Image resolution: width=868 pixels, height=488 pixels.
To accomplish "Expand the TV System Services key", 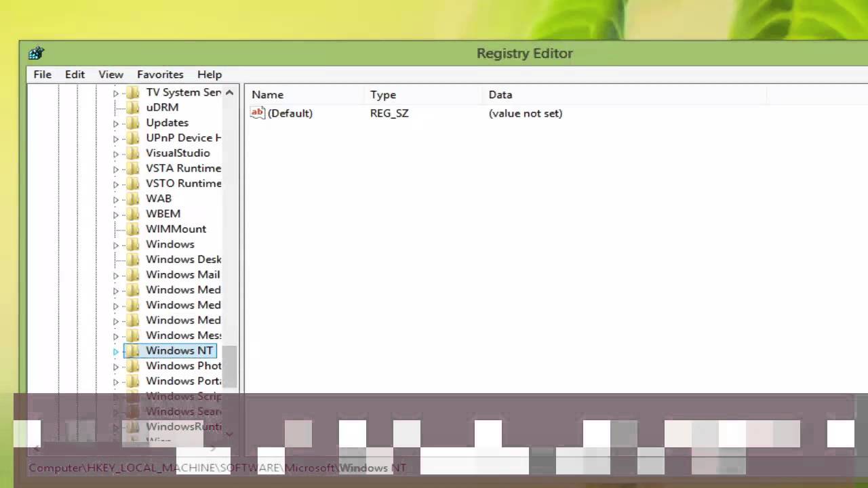I will click(115, 93).
